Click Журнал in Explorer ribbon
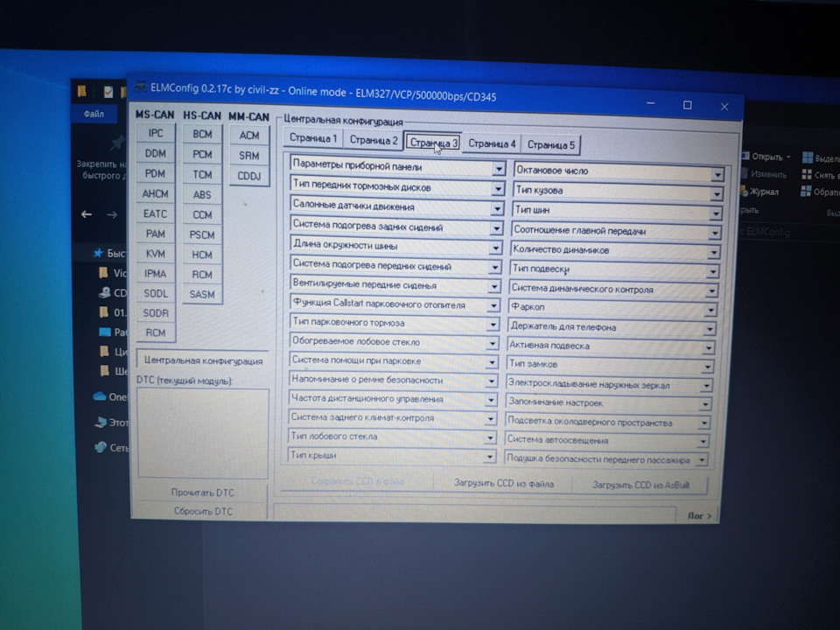840x630 pixels. click(759, 192)
